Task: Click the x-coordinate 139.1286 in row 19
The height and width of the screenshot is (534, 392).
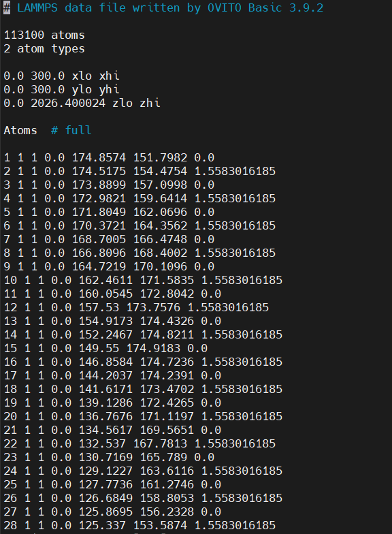Action: click(105, 403)
